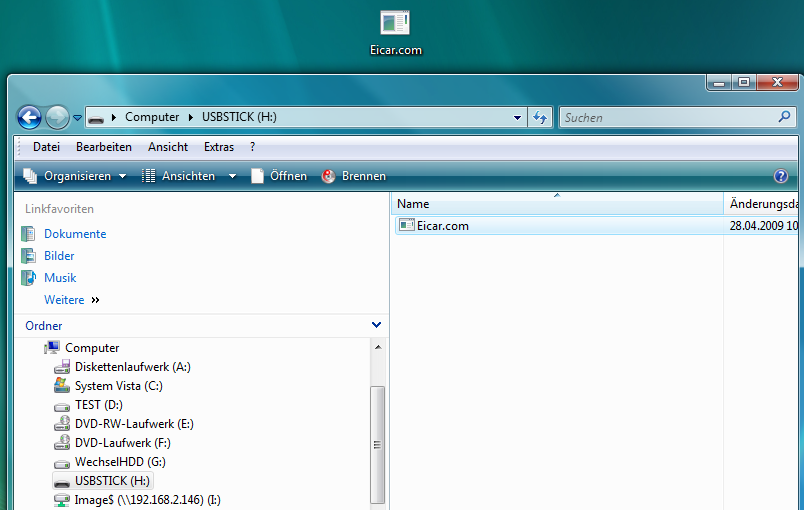The height and width of the screenshot is (510, 804).
Task: Select the Eicar.com desktop icon
Action: click(395, 33)
